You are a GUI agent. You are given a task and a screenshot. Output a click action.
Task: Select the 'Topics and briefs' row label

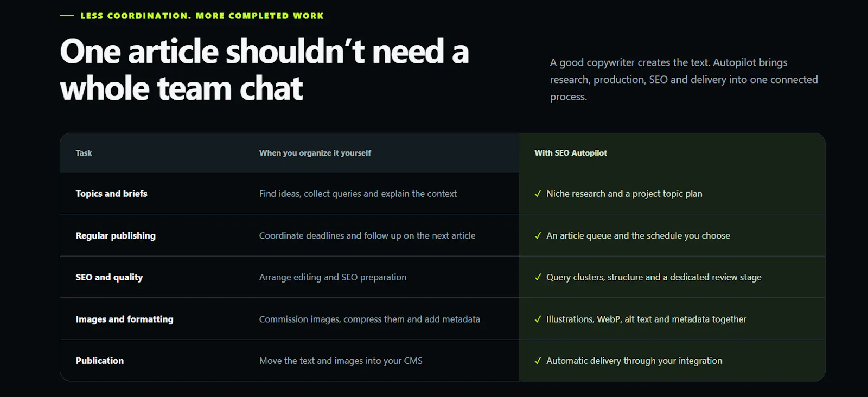click(111, 194)
